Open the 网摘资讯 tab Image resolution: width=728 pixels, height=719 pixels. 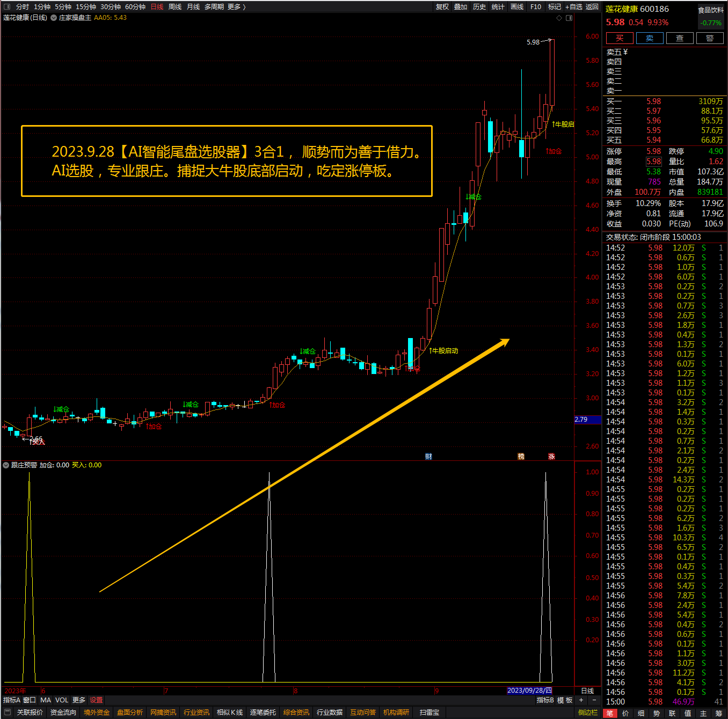pos(163,713)
